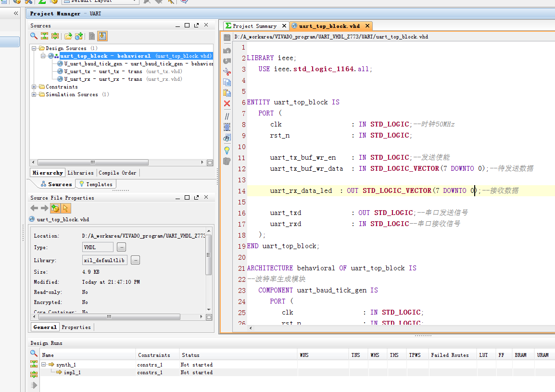
Task: Click the Type field showing VHDL
Action: tap(98, 247)
